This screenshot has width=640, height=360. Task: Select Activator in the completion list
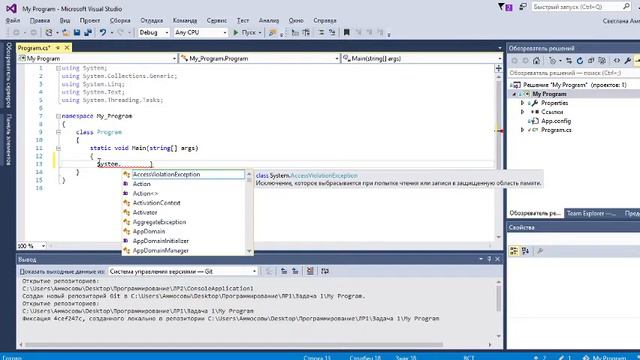click(184, 212)
